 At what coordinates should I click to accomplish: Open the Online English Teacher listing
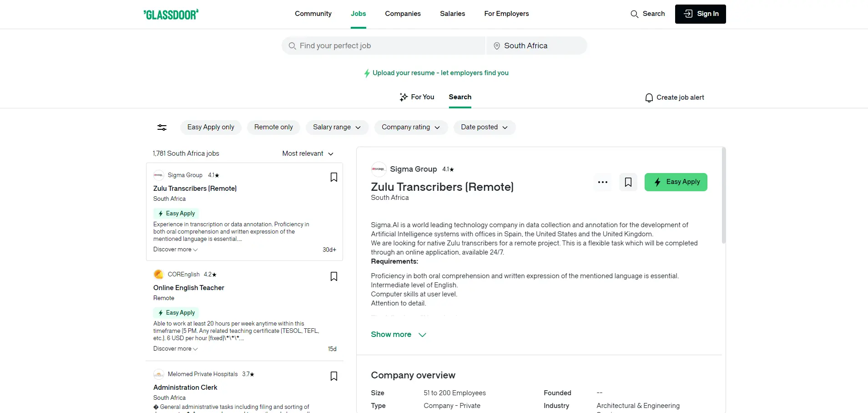click(189, 288)
